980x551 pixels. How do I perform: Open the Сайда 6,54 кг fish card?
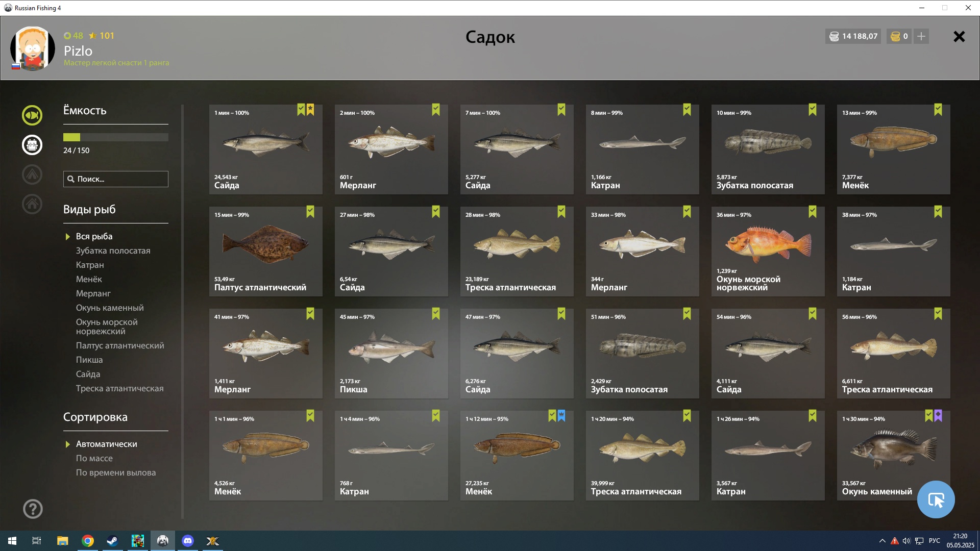click(x=391, y=252)
